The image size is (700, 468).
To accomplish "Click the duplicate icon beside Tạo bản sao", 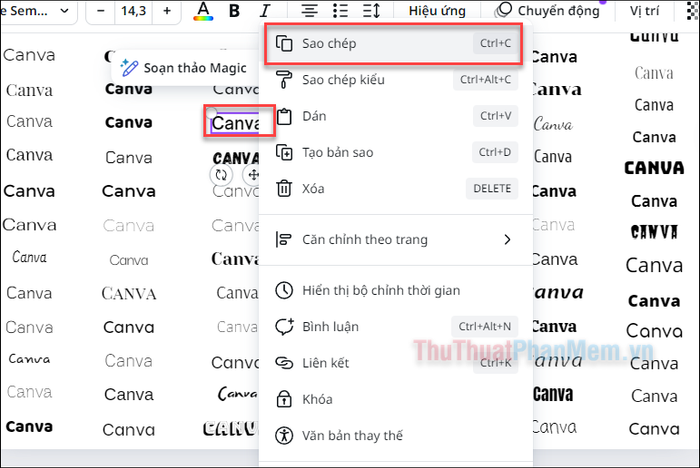I will [284, 152].
